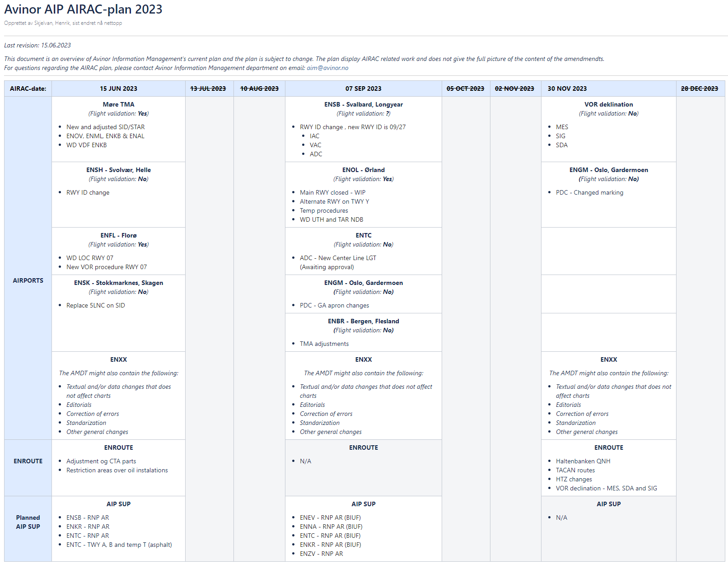Select 'TACAN routes' bullet

pos(575,470)
